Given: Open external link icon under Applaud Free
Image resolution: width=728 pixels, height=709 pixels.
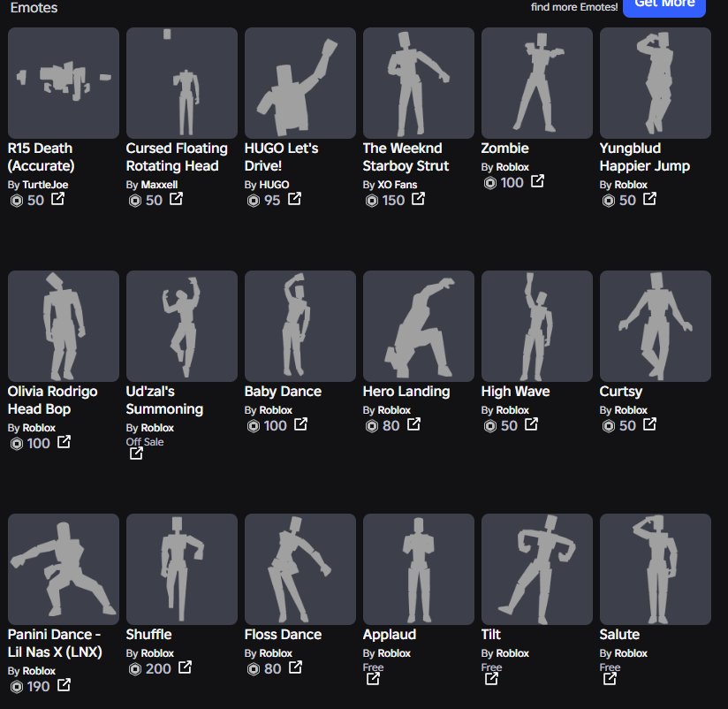Looking at the screenshot, I should pos(373,679).
